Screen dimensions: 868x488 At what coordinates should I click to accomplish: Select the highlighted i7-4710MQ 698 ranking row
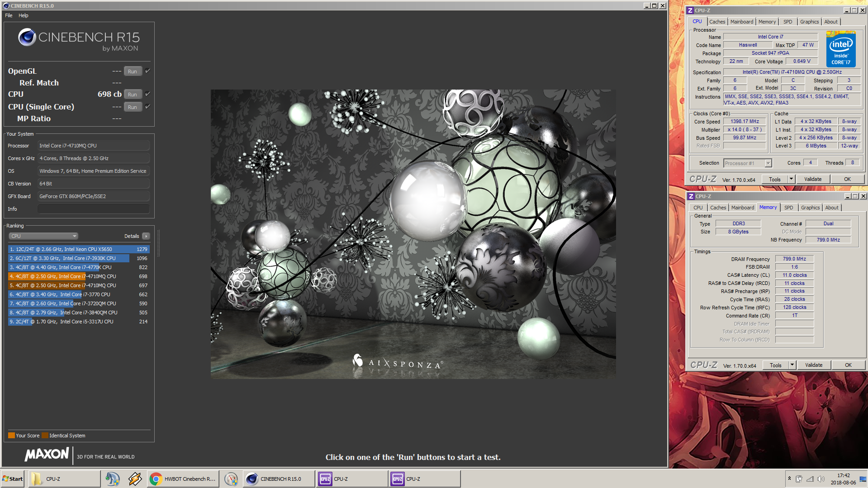coord(78,276)
